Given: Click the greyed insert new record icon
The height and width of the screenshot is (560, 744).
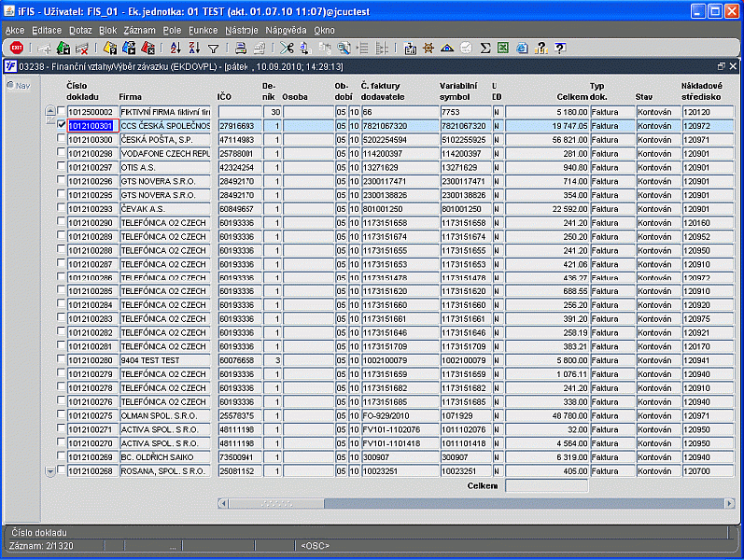Looking at the screenshot, I should pos(44,48).
